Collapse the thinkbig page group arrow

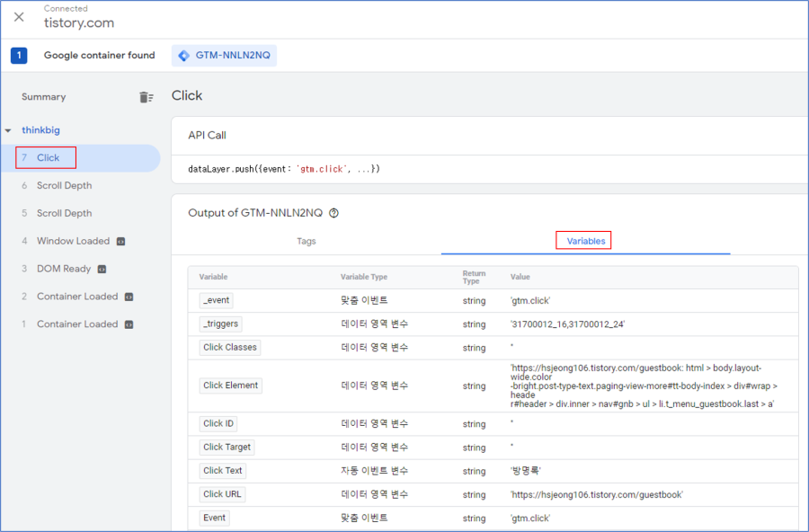[8, 130]
